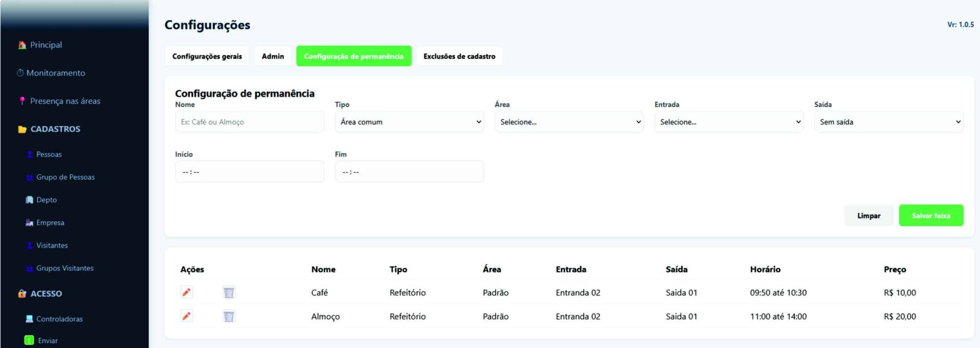Click the green Salvar faixa button
The height and width of the screenshot is (348, 980).
[x=931, y=215]
